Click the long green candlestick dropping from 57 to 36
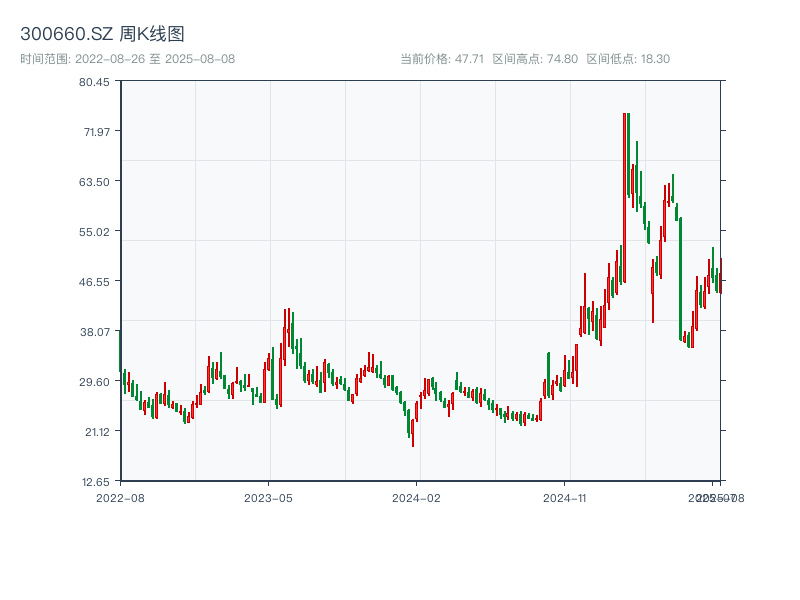The width and height of the screenshot is (800, 600). (681, 279)
